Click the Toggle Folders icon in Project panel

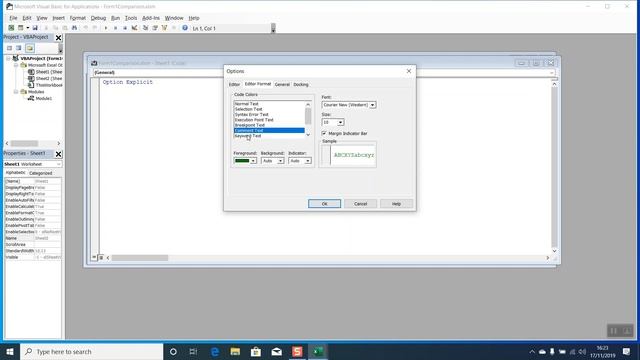(30, 48)
